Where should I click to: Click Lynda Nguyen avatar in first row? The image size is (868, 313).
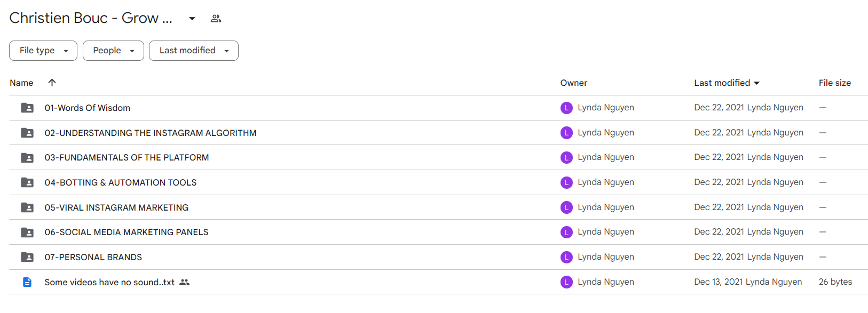(x=566, y=108)
